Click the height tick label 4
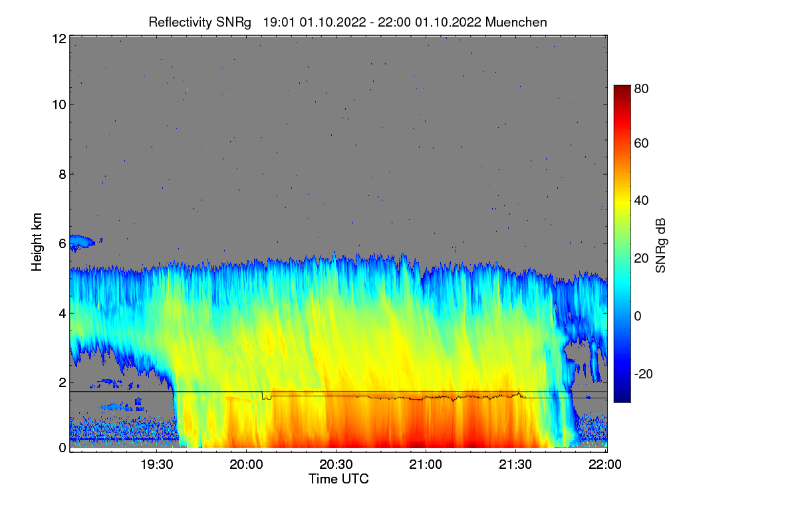The height and width of the screenshot is (532, 798). point(63,313)
